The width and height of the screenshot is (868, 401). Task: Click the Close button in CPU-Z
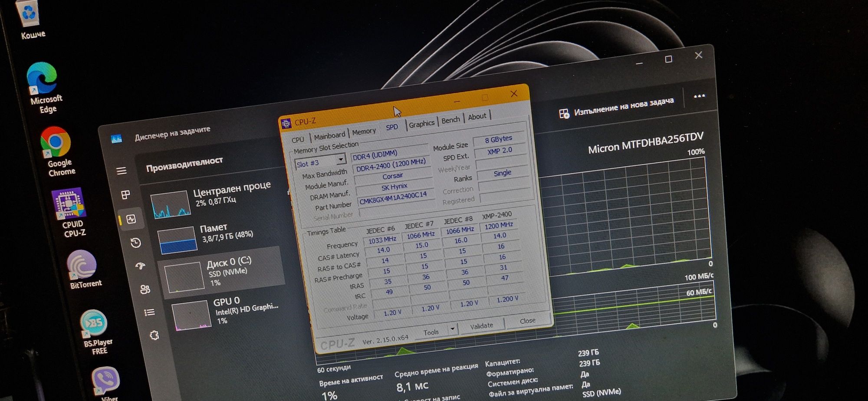point(528,321)
